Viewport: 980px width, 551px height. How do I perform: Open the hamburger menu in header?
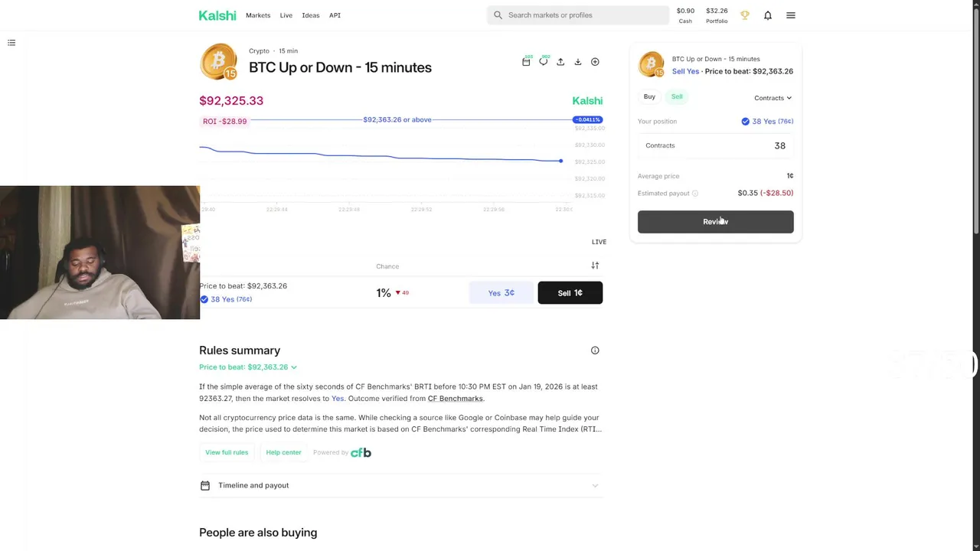791,15
